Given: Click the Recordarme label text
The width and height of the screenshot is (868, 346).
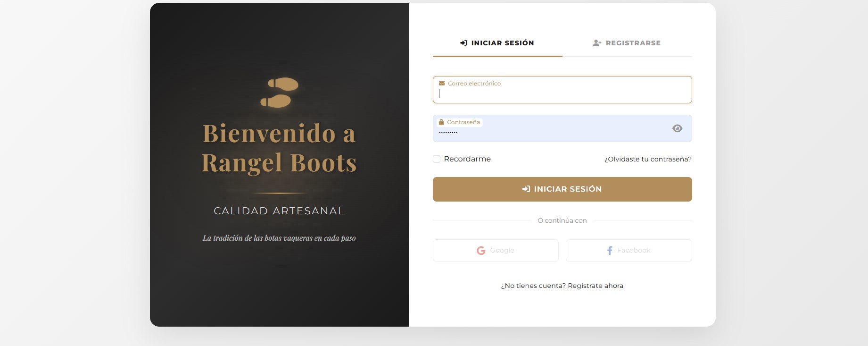Looking at the screenshot, I should pyautogui.click(x=467, y=159).
